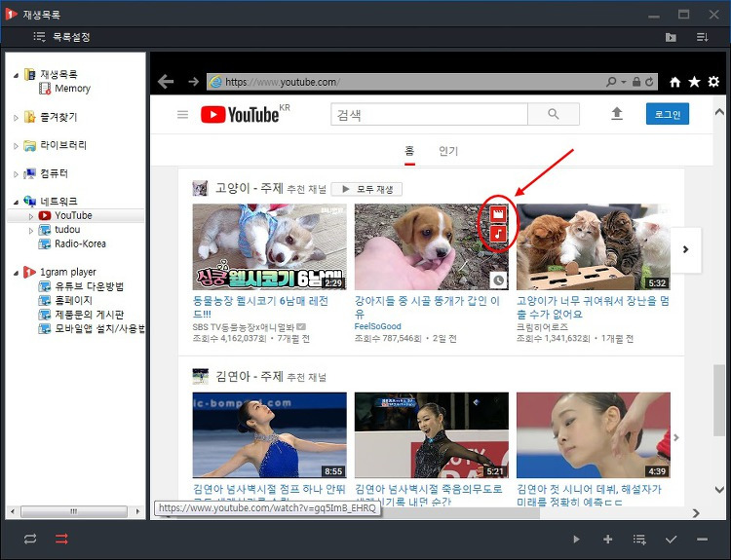Click the 로그인 sign-in button
This screenshot has width=731, height=560.
tap(668, 114)
